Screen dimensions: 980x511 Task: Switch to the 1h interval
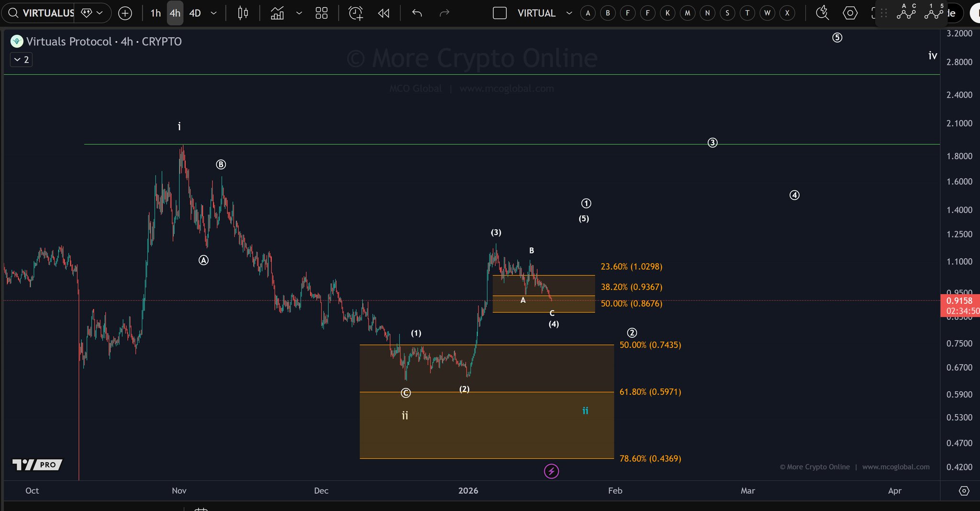point(156,13)
